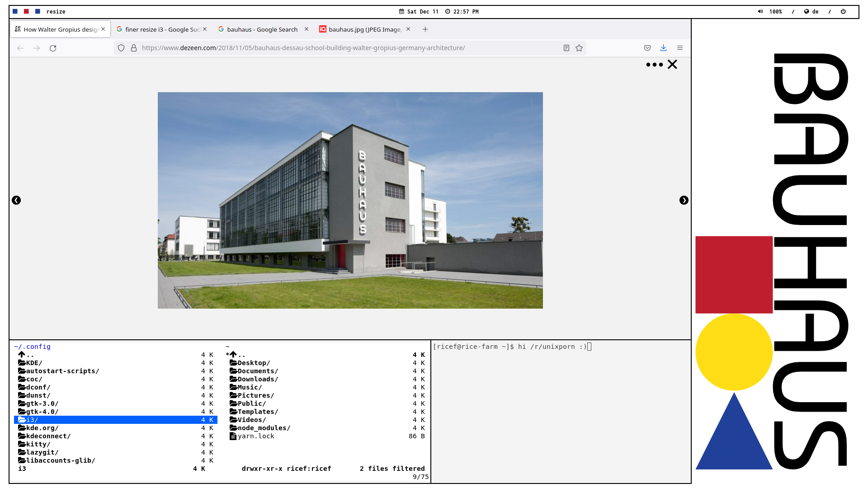868x488 pixels.
Task: Open the downloads arrow icon
Action: (663, 48)
